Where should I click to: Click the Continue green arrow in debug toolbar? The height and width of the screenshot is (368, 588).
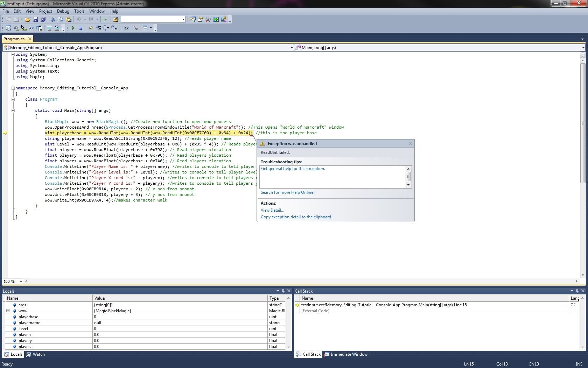(73, 28)
